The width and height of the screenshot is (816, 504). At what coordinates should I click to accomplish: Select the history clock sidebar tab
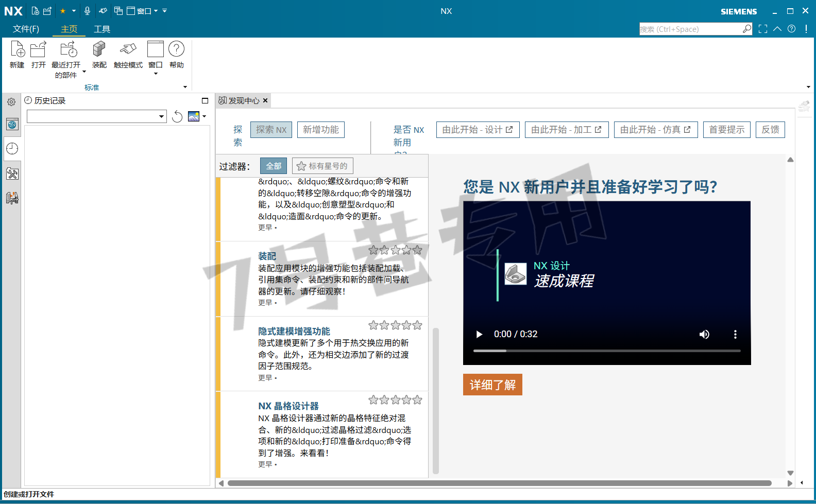pyautogui.click(x=12, y=149)
